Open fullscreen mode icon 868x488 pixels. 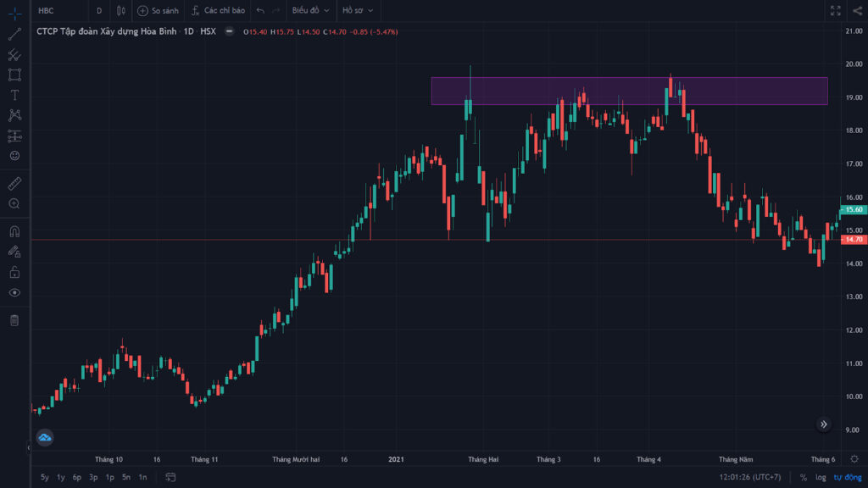tap(835, 10)
